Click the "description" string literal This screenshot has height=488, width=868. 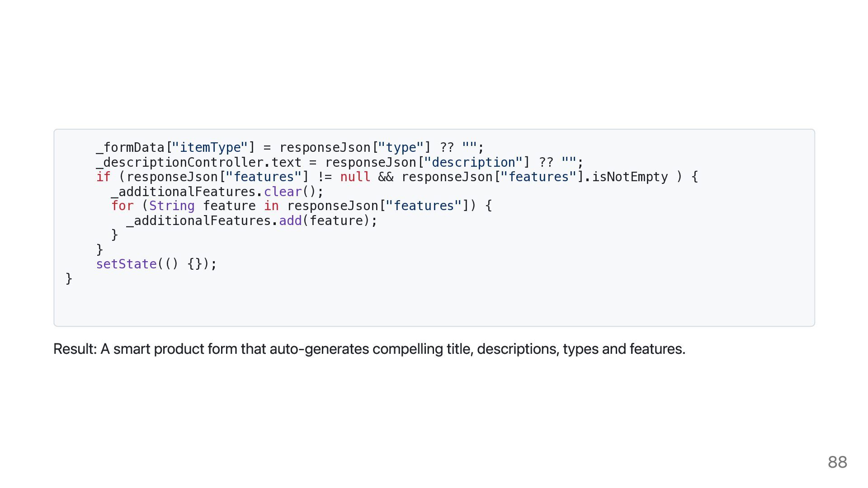[473, 163]
